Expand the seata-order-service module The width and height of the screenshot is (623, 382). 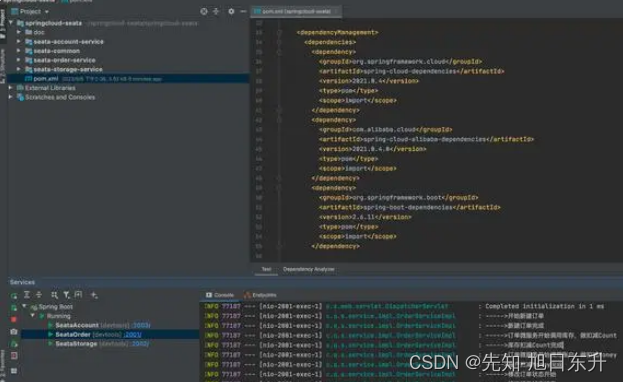tap(19, 60)
